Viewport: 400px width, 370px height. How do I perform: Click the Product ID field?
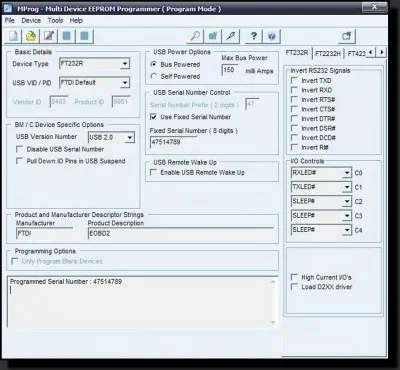click(x=121, y=101)
